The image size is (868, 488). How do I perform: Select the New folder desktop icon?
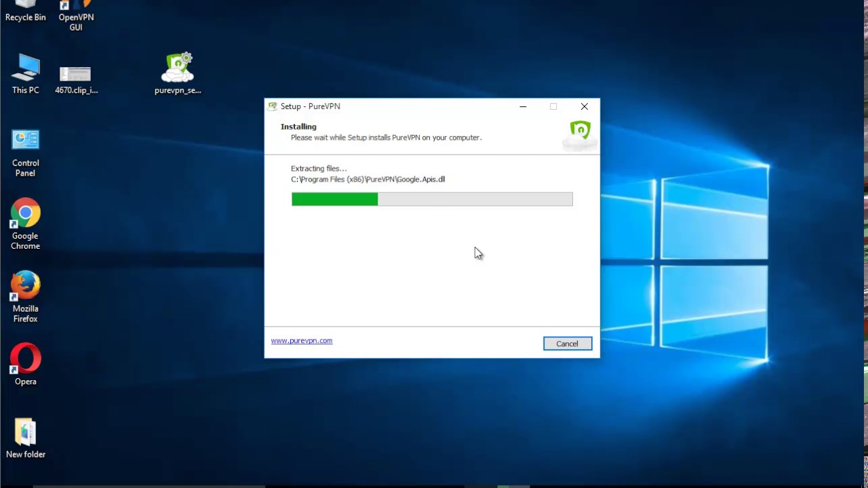point(25,439)
